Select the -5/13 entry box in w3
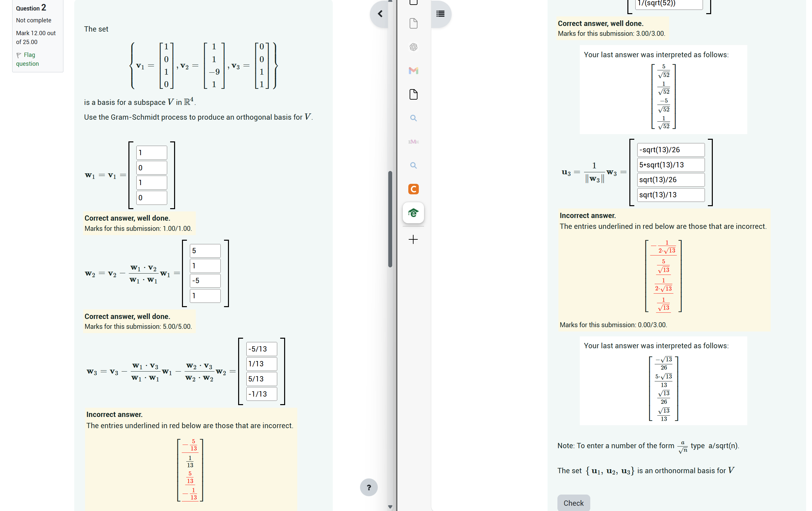The image size is (812, 511). [x=261, y=348]
